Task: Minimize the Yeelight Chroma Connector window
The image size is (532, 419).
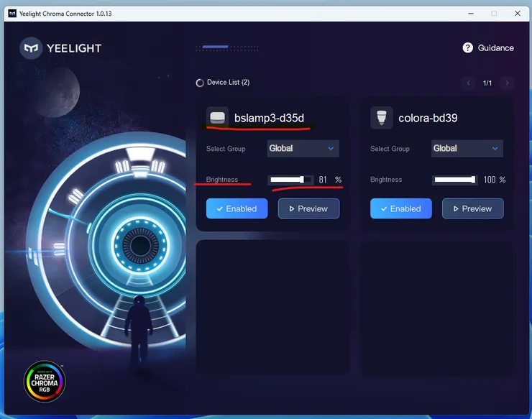Action: [471, 14]
